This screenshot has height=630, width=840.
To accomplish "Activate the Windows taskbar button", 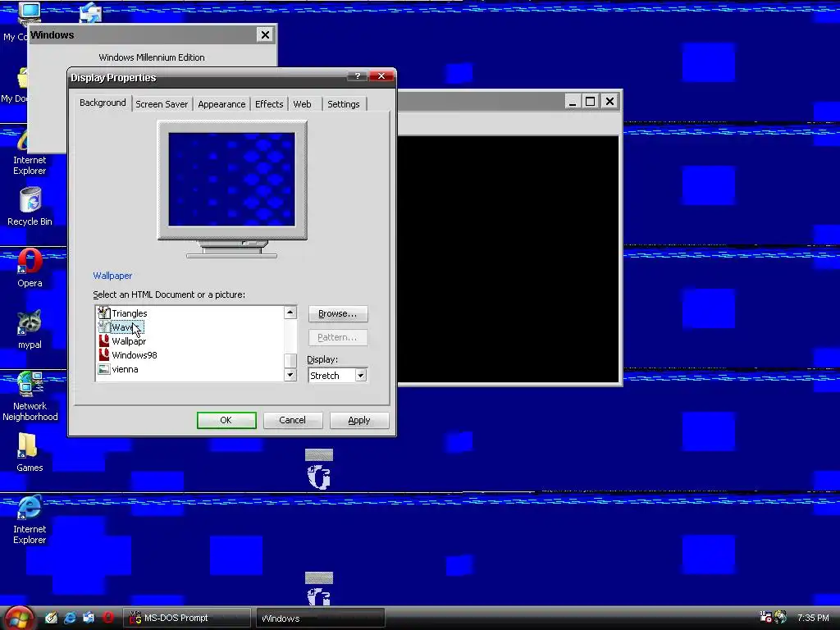I will [321, 619].
